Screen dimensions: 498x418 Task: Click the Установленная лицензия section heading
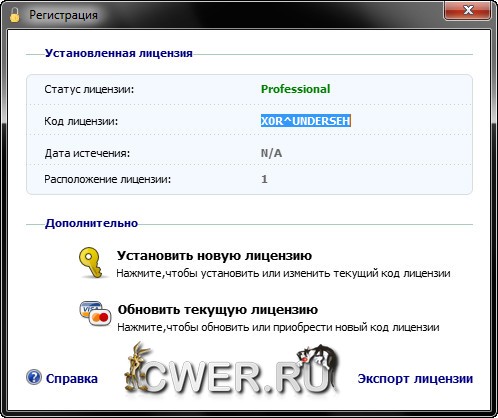tap(119, 53)
